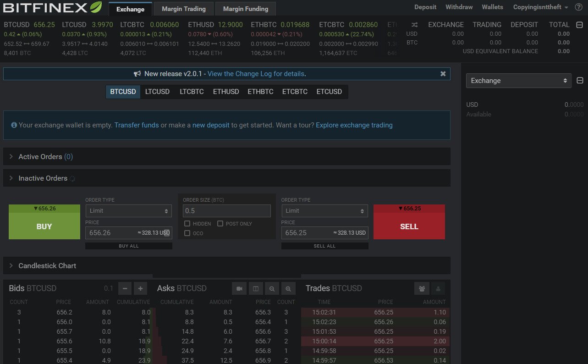Toggle the Hidden order checkbox
Viewport: 588px width, 364px height.
tap(187, 224)
